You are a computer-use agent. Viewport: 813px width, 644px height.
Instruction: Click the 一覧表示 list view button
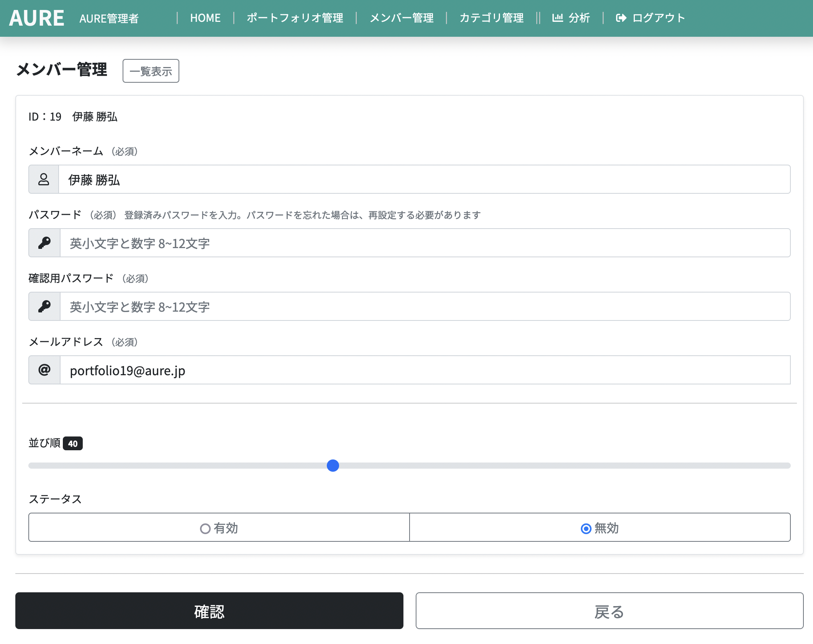coord(151,71)
